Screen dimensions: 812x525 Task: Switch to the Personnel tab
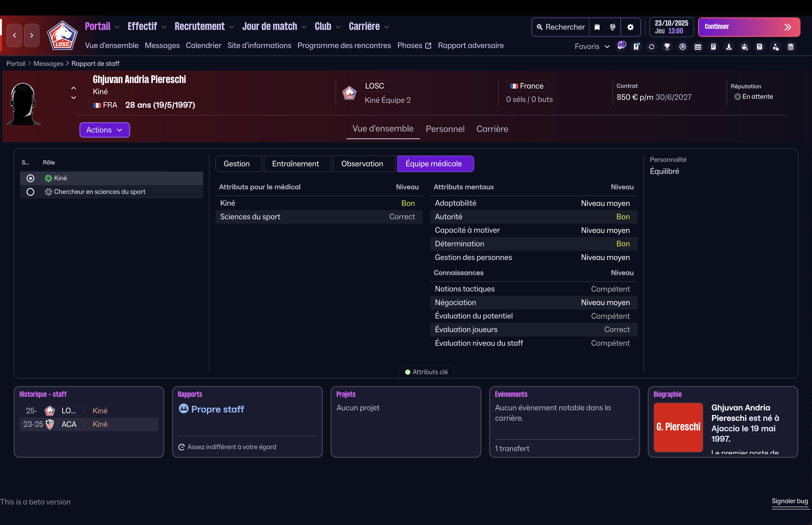click(445, 129)
